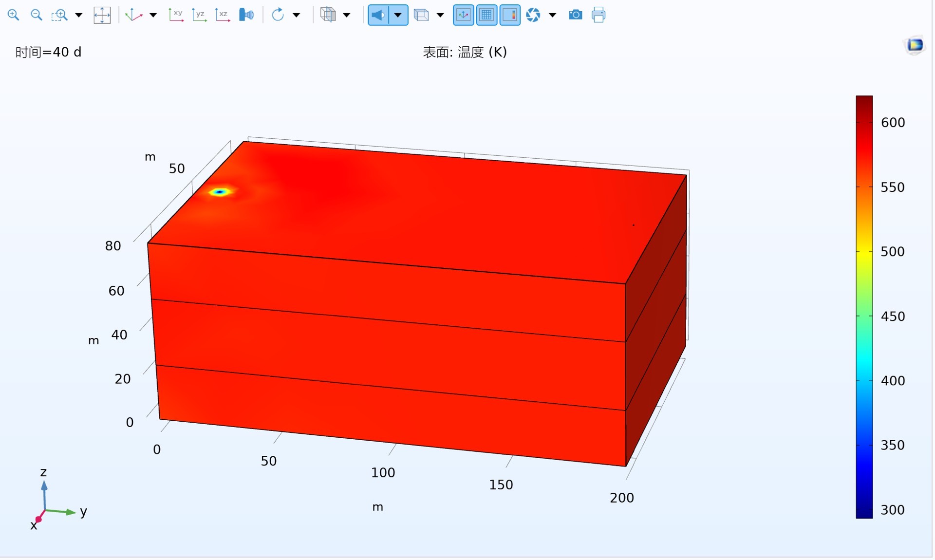Click the cold spot on the surface plot

click(220, 192)
